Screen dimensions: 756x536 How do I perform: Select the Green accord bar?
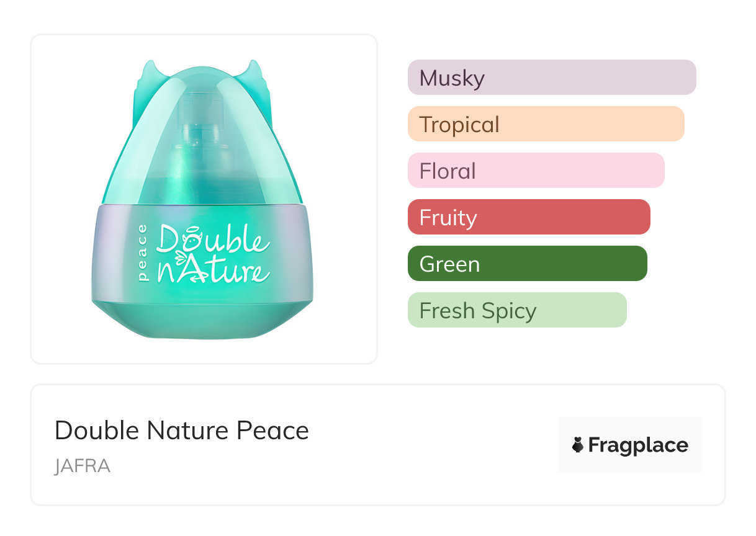(x=527, y=264)
